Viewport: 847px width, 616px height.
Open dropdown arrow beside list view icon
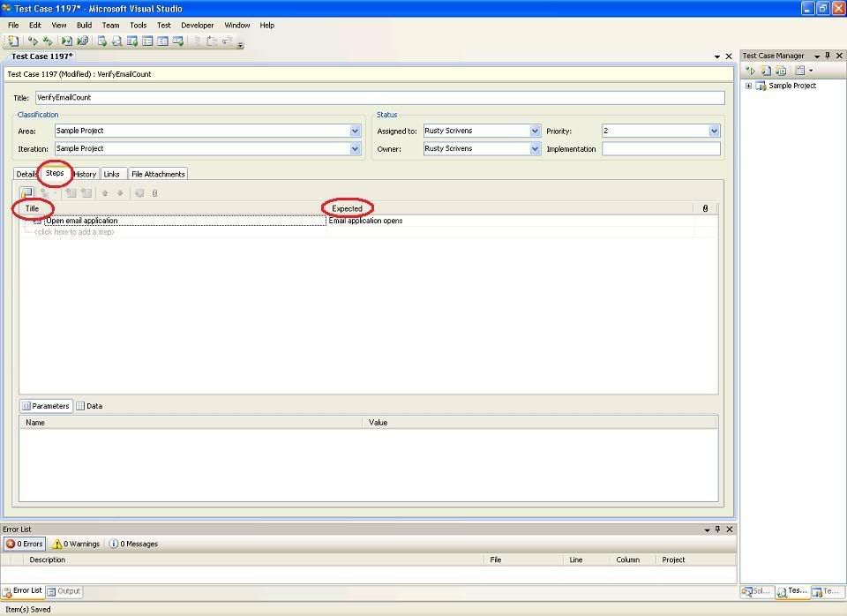(811, 71)
